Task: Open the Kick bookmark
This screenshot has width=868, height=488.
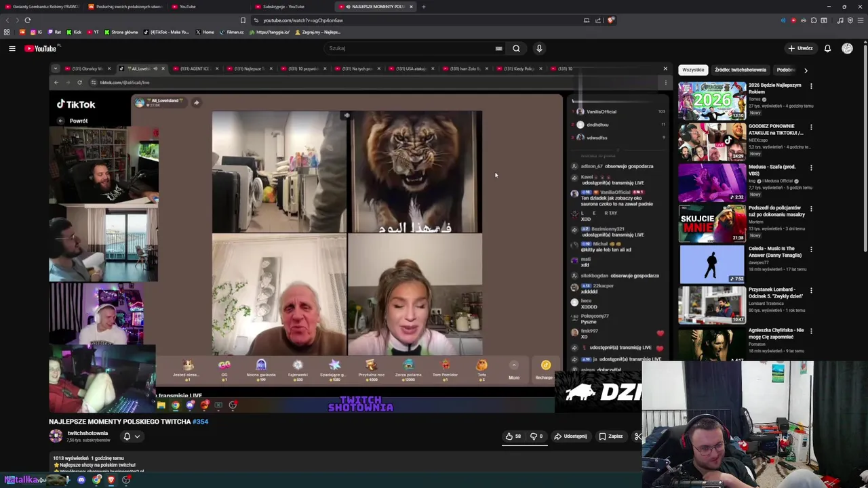Action: point(74,32)
